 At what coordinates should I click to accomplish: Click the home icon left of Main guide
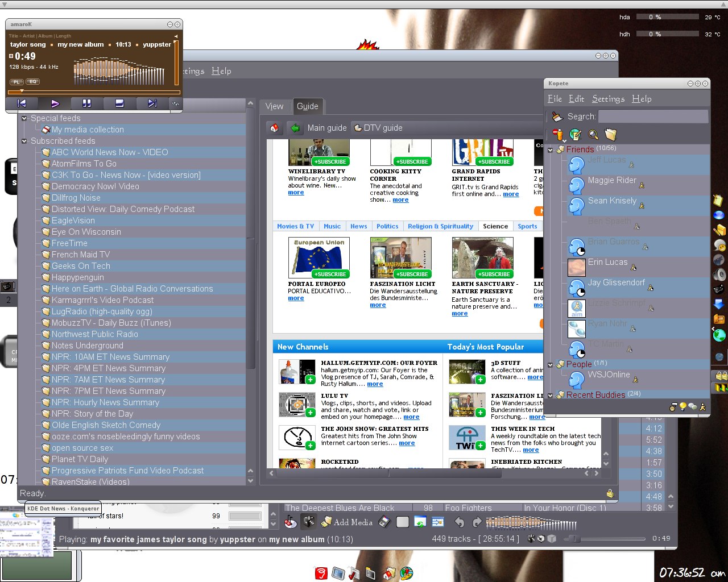(x=274, y=128)
